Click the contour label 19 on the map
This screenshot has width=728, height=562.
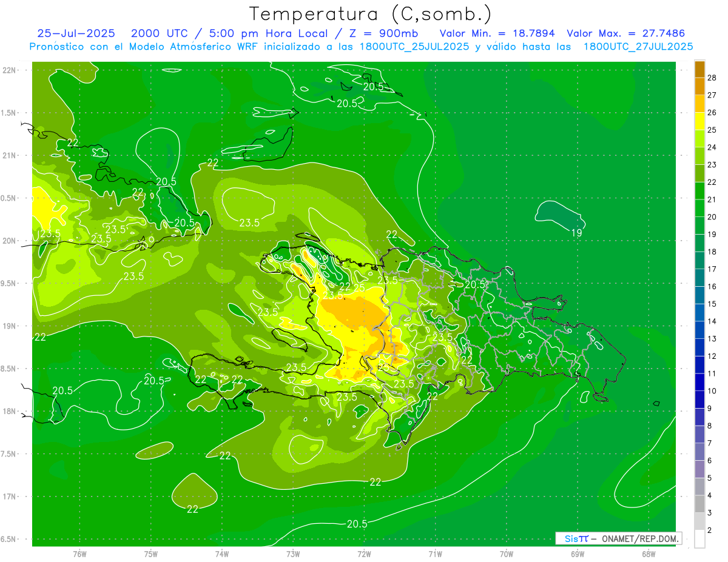point(577,232)
